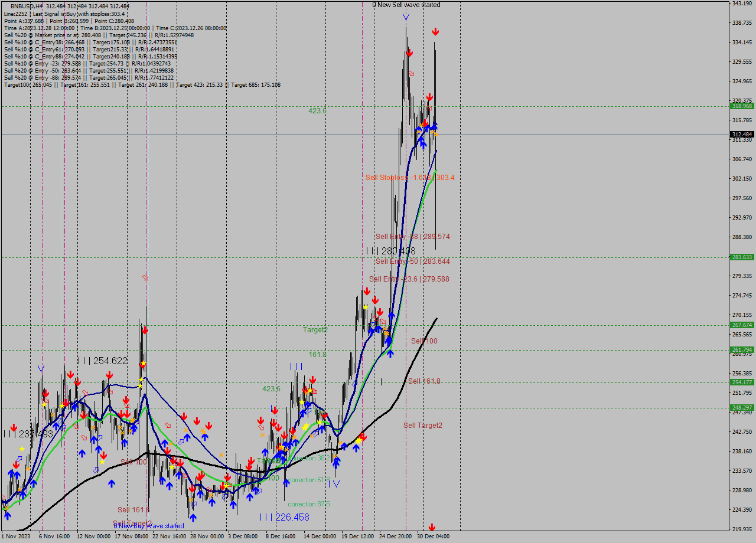
Task: Click the '| | | 254.622' level label
Action: tap(103, 361)
